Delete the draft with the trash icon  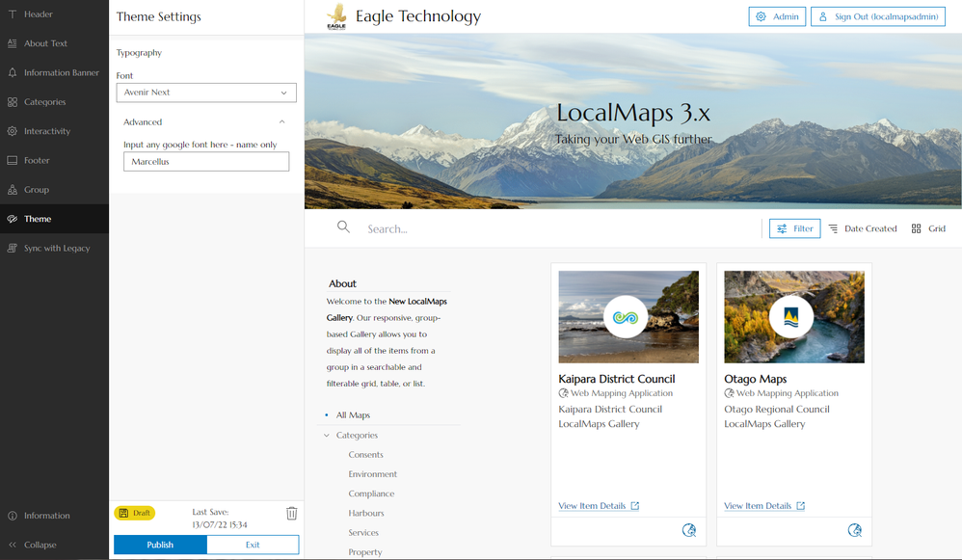pos(291,514)
